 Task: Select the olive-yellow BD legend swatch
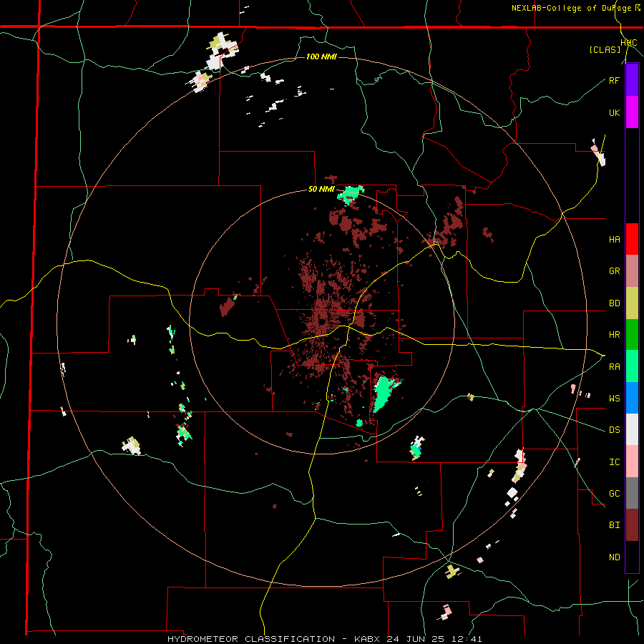[x=632, y=303]
